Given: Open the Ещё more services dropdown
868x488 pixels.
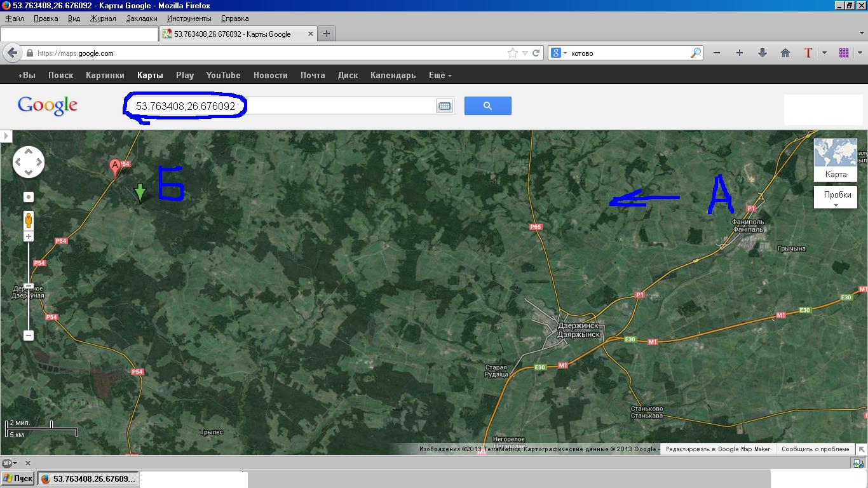Looking at the screenshot, I should point(440,75).
